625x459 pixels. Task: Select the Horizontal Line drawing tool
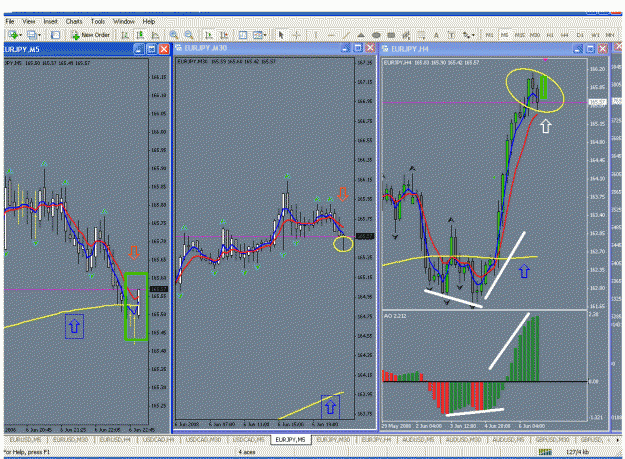click(x=331, y=35)
